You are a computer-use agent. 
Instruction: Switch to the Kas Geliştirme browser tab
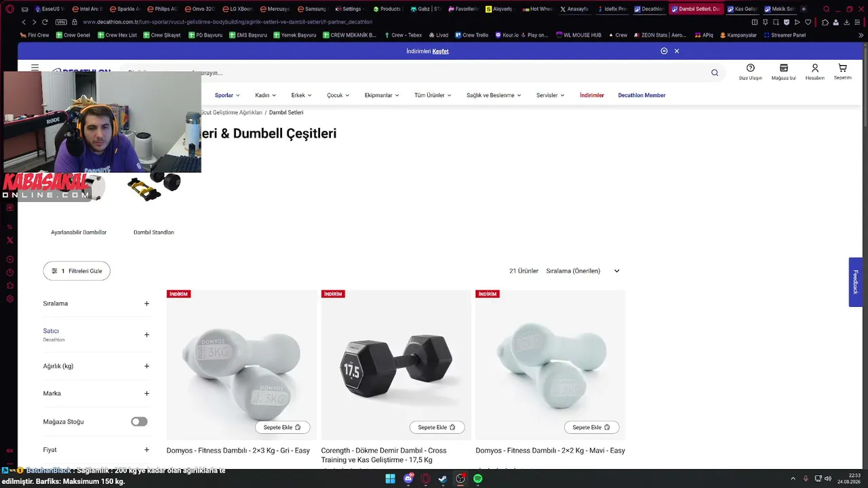743,9
